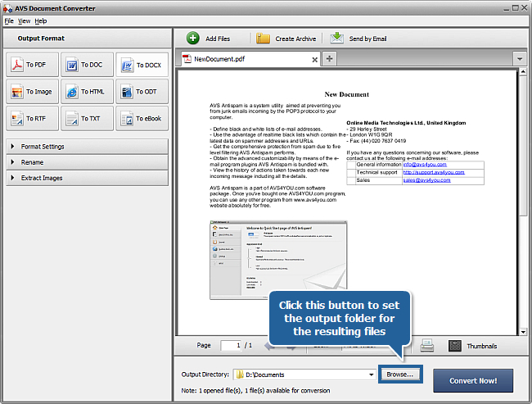This screenshot has width=532, height=404.
Task: Select the To DOC output format
Action: coord(87,65)
